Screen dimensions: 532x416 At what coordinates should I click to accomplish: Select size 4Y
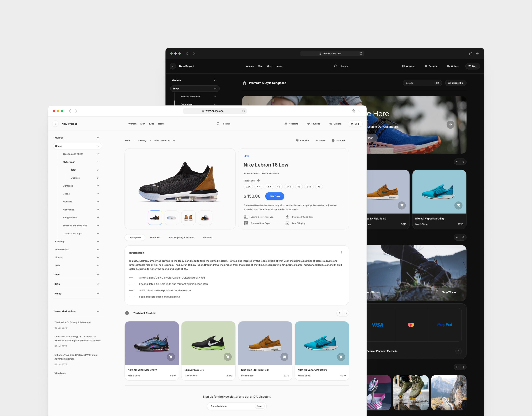(x=258, y=187)
